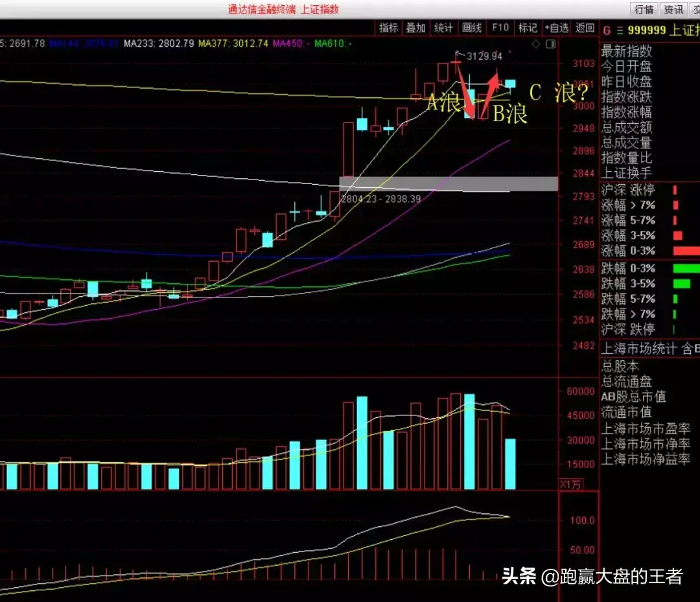
Task: Click the diamond icon above the chart
Action: [x=535, y=45]
